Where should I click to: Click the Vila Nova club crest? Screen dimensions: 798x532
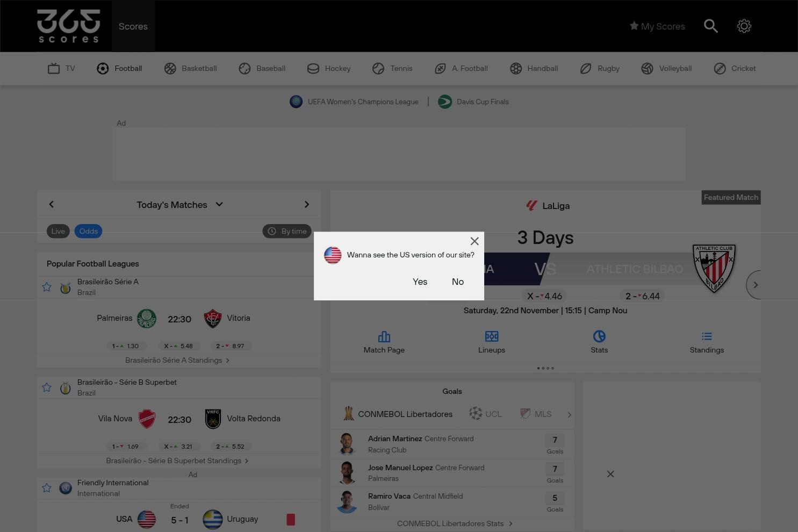147,419
